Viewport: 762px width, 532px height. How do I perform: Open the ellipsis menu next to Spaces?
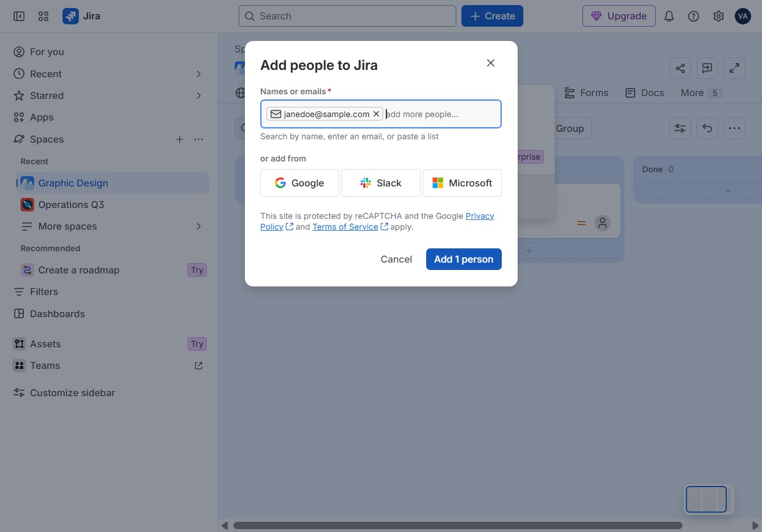click(198, 139)
